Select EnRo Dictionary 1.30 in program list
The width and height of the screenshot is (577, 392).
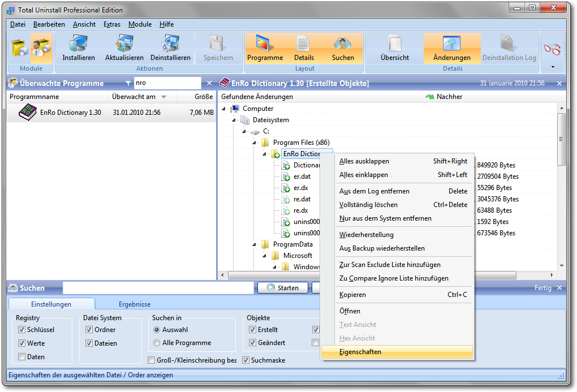click(x=70, y=113)
